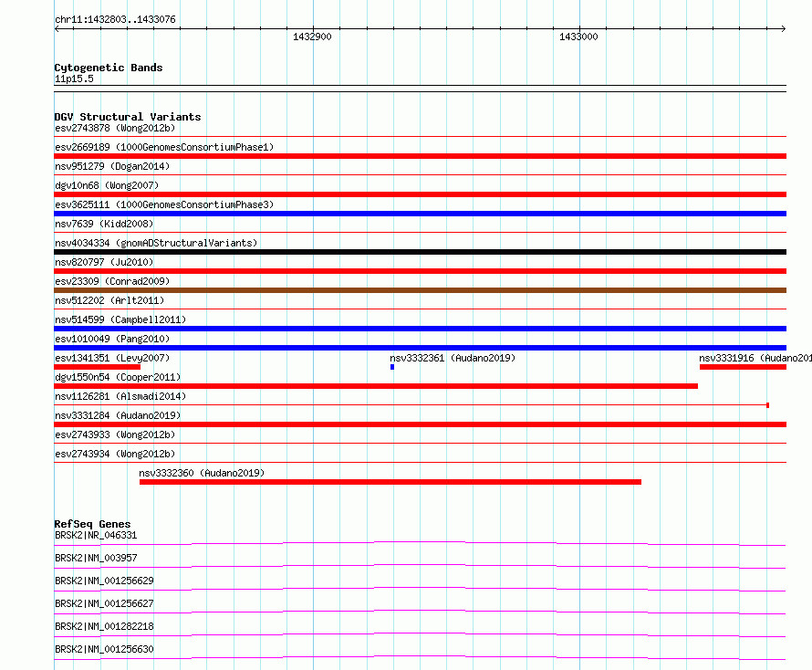The height and width of the screenshot is (670, 812).
Task: Click the nsv512202 (Arlt2011) label
Action: click(x=109, y=300)
